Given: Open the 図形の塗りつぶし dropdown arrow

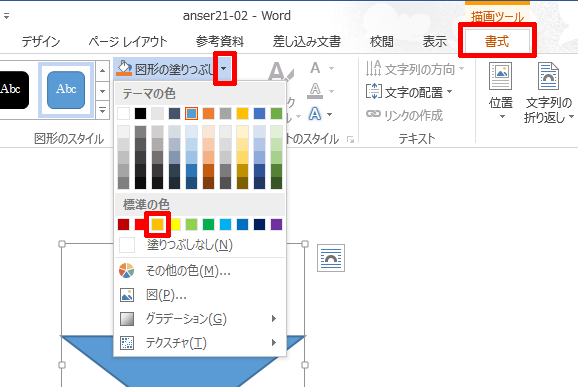Looking at the screenshot, I should pyautogui.click(x=224, y=69).
